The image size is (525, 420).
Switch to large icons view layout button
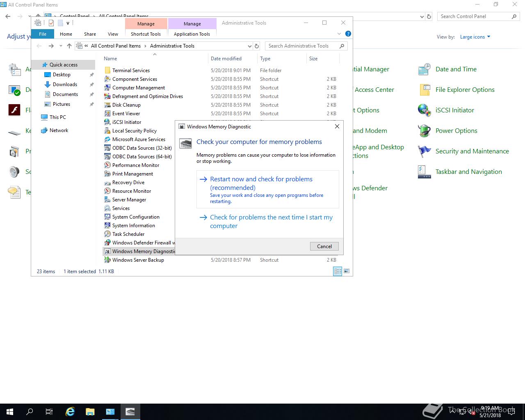pyautogui.click(x=347, y=271)
